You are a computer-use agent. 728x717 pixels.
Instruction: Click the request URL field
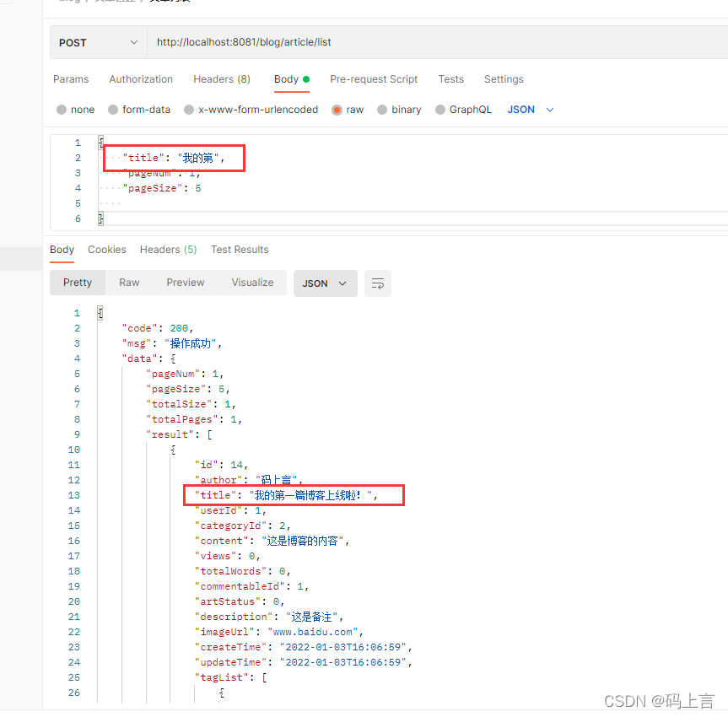pyautogui.click(x=437, y=42)
